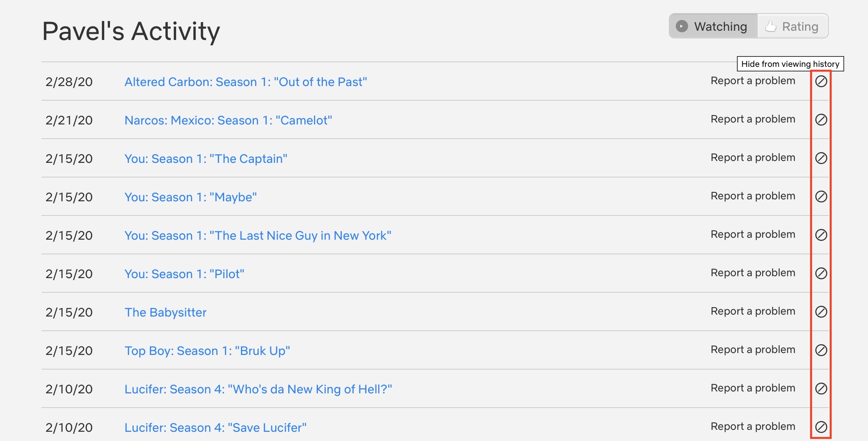Hide Altered Carbon "Out of the Past" from history
The height and width of the screenshot is (441, 868).
pos(821,81)
